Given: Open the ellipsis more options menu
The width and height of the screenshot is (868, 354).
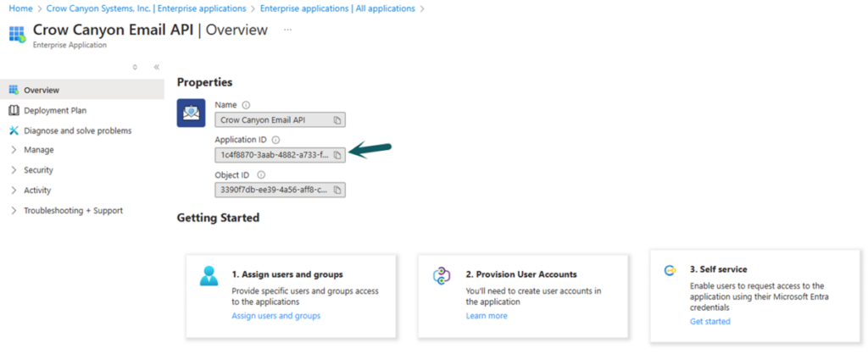Looking at the screenshot, I should coord(288,30).
